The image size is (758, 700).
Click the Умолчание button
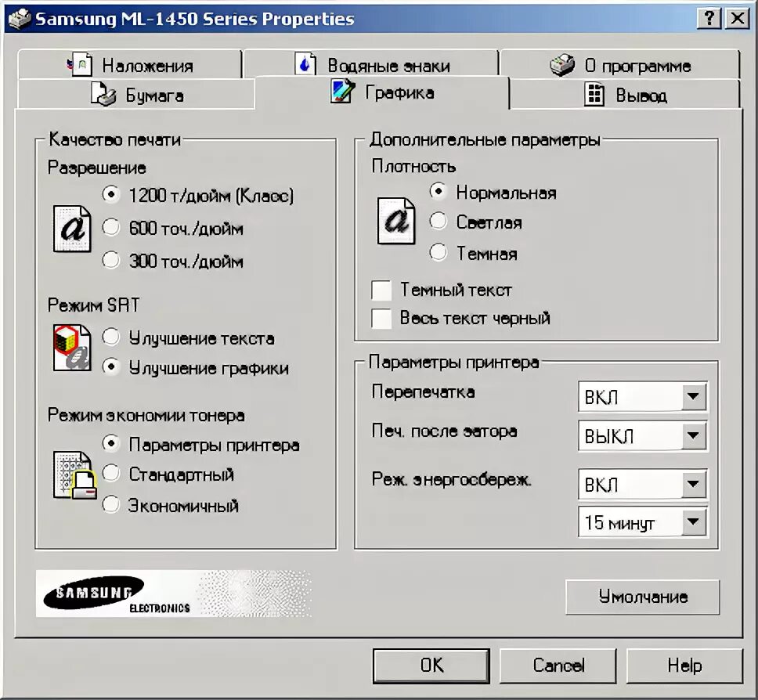pyautogui.click(x=642, y=597)
